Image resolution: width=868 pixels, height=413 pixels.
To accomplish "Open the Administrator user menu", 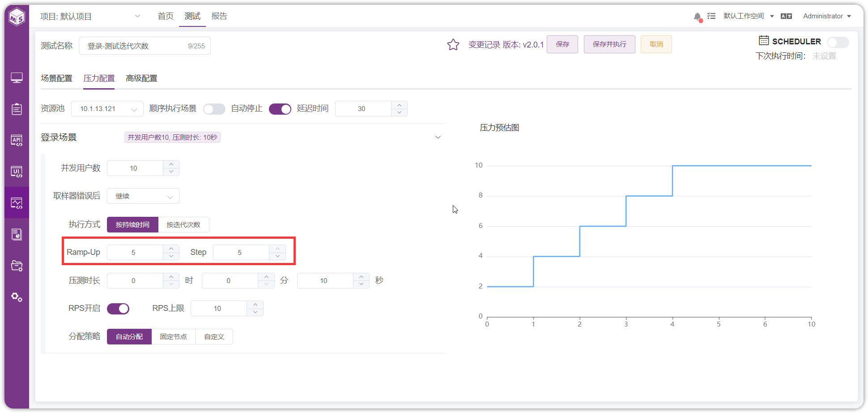I will coord(827,16).
